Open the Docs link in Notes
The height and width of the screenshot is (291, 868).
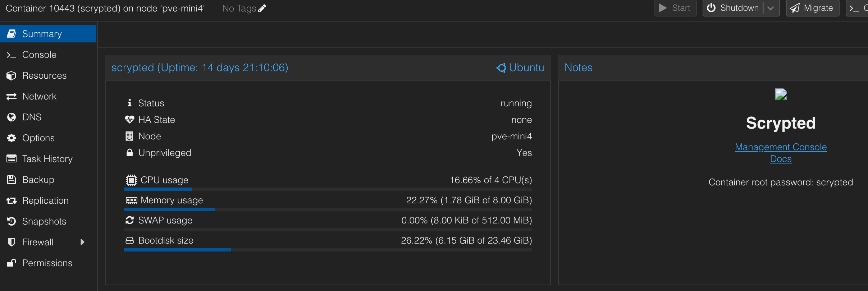point(781,159)
